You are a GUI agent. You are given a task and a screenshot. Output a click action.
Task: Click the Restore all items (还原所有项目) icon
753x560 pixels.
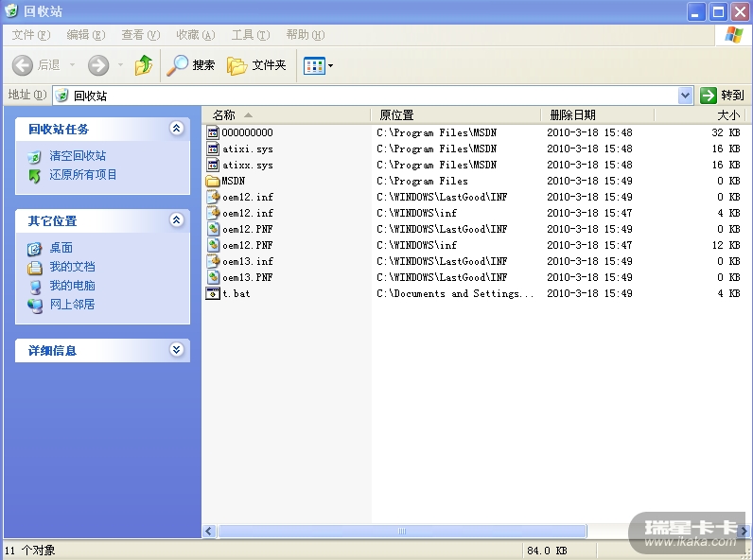point(34,175)
